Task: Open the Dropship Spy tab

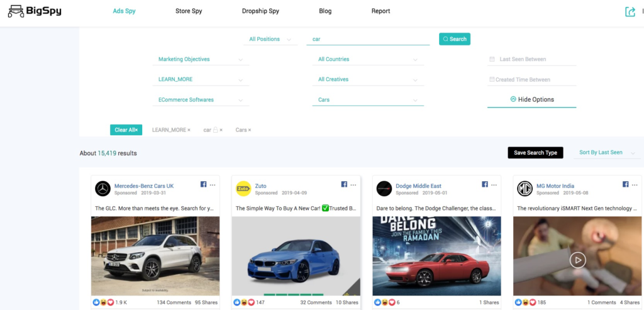Action: tap(260, 11)
